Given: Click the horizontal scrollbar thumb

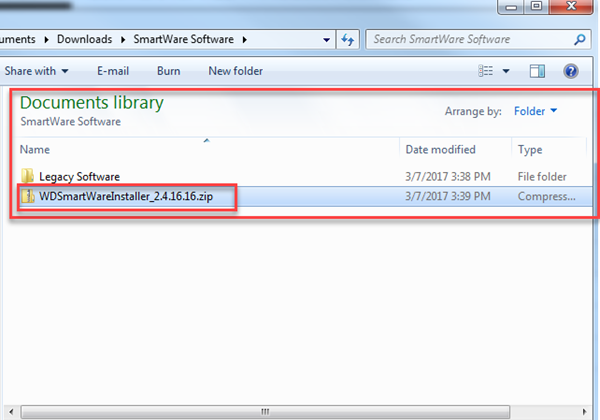Looking at the screenshot, I should [x=265, y=412].
